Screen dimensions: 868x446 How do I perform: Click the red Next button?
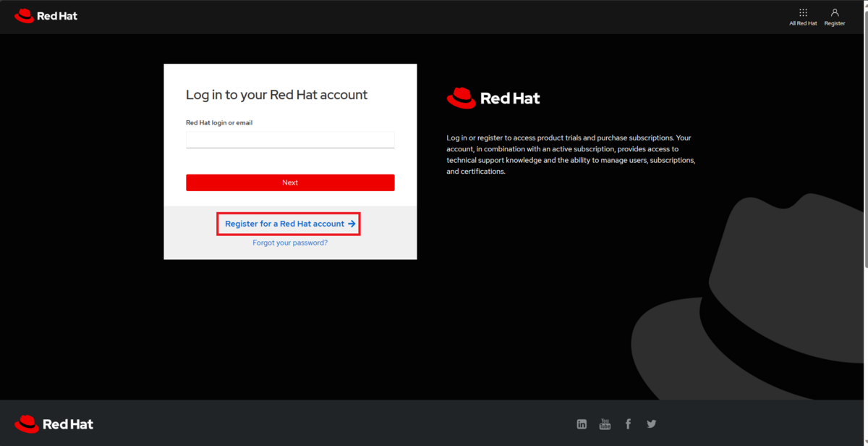tap(290, 182)
